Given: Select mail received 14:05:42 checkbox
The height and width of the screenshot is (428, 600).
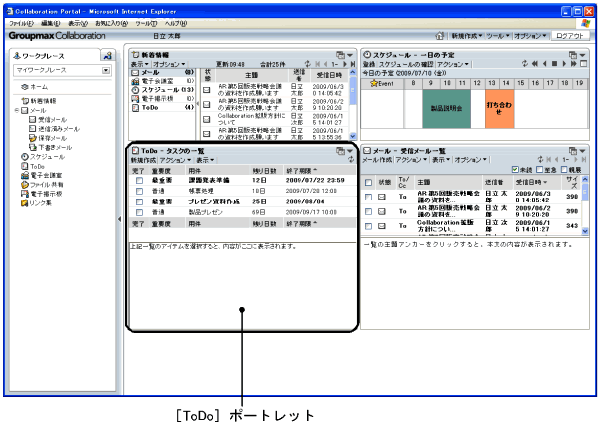Looking at the screenshot, I should tap(368, 197).
